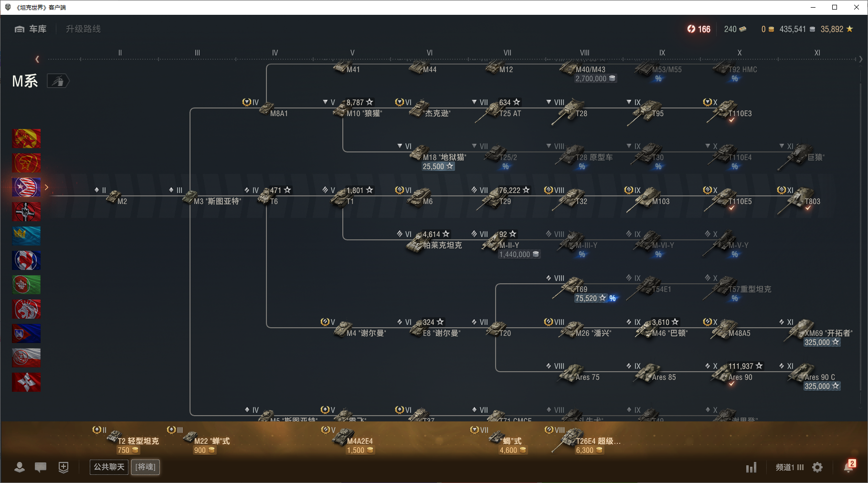Open the contacts list icon
This screenshot has width=868, height=483.
tap(20, 467)
